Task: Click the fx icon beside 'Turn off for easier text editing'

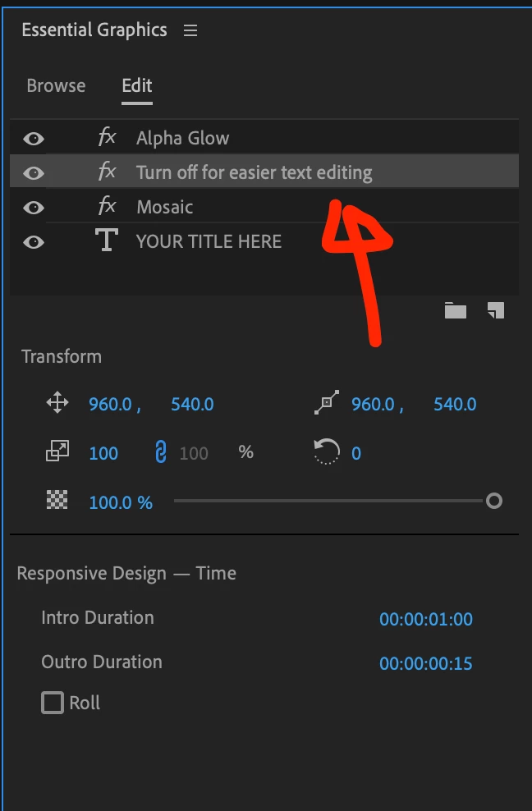Action: pos(107,172)
